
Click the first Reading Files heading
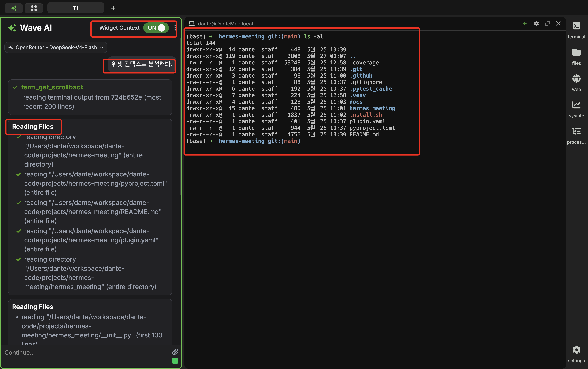coord(33,127)
